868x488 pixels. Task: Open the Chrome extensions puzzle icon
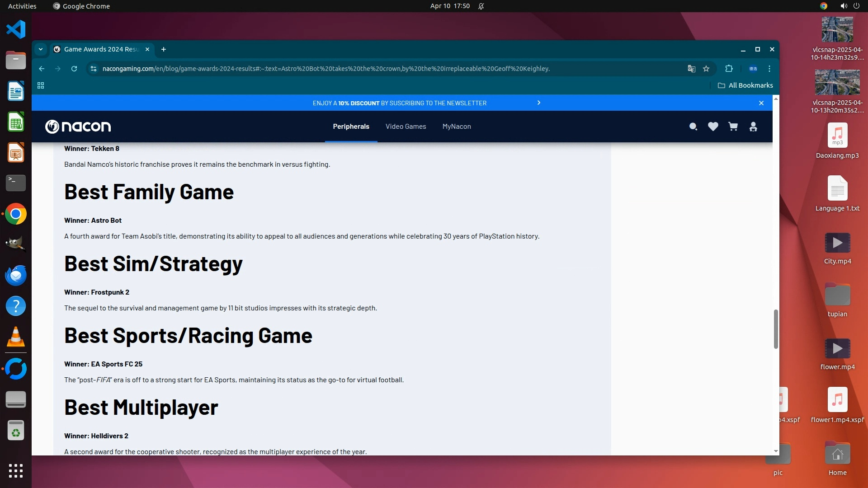(x=729, y=69)
